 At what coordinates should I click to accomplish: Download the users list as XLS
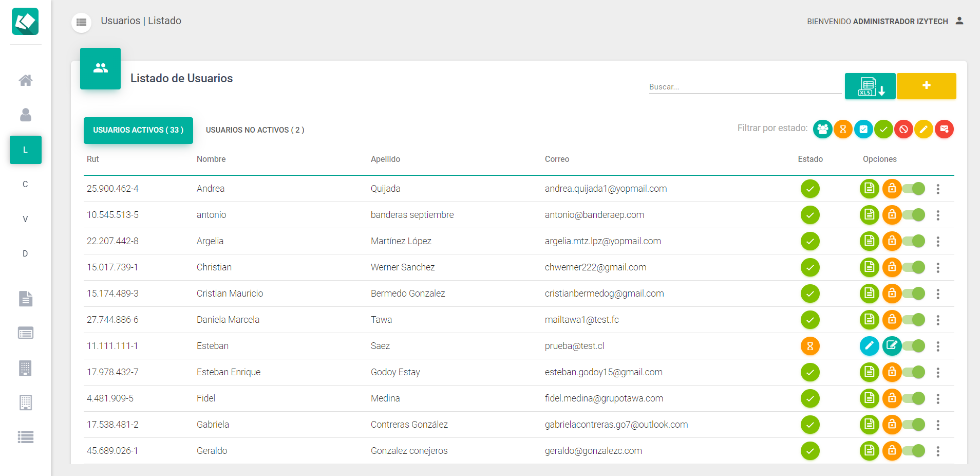(x=870, y=86)
